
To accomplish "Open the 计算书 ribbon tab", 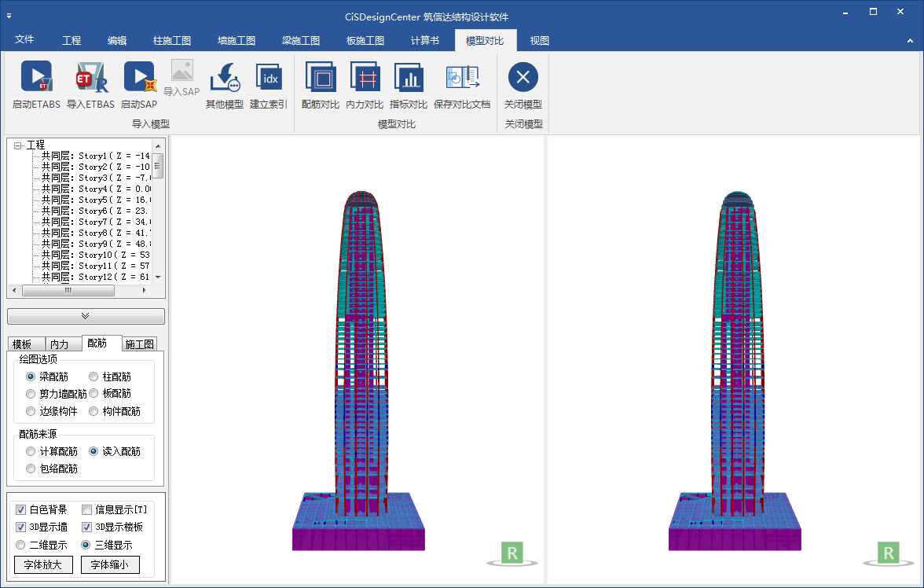I will click(x=424, y=40).
